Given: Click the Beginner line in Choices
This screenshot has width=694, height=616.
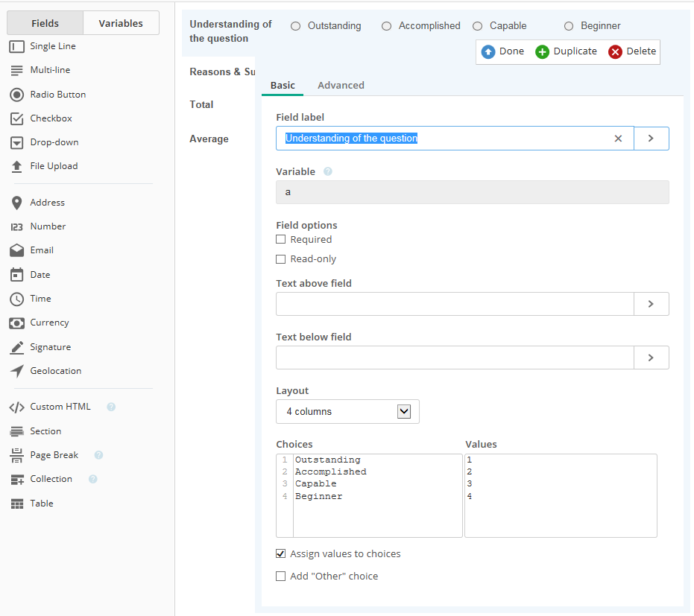Looking at the screenshot, I should coord(319,496).
